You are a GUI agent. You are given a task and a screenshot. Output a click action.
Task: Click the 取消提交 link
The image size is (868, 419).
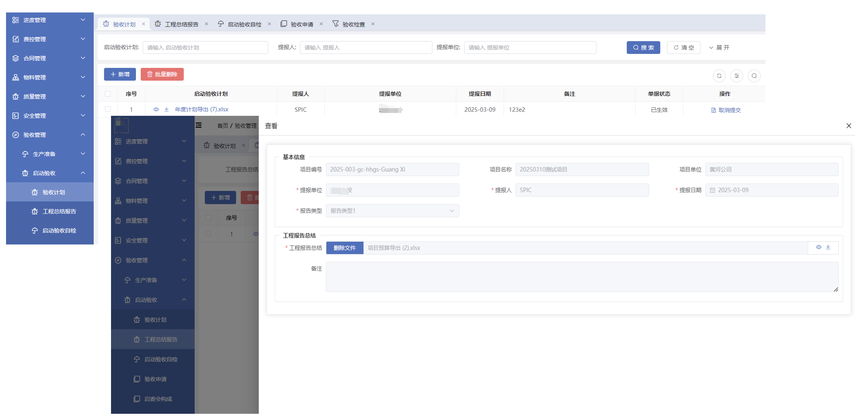[x=726, y=110]
